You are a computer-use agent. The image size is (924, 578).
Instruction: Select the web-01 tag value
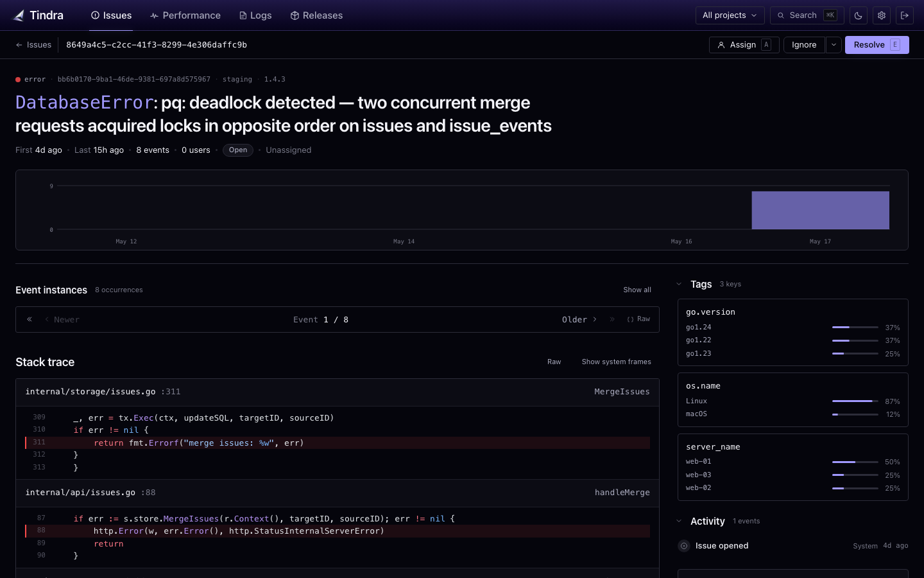tap(699, 462)
